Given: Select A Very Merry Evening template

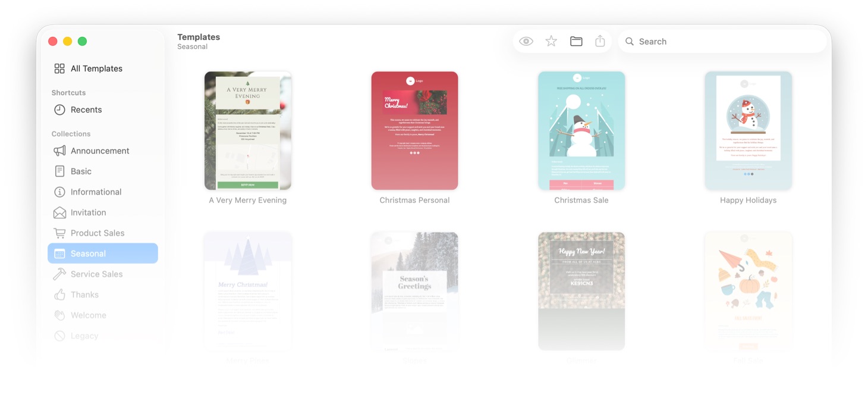Looking at the screenshot, I should (248, 131).
